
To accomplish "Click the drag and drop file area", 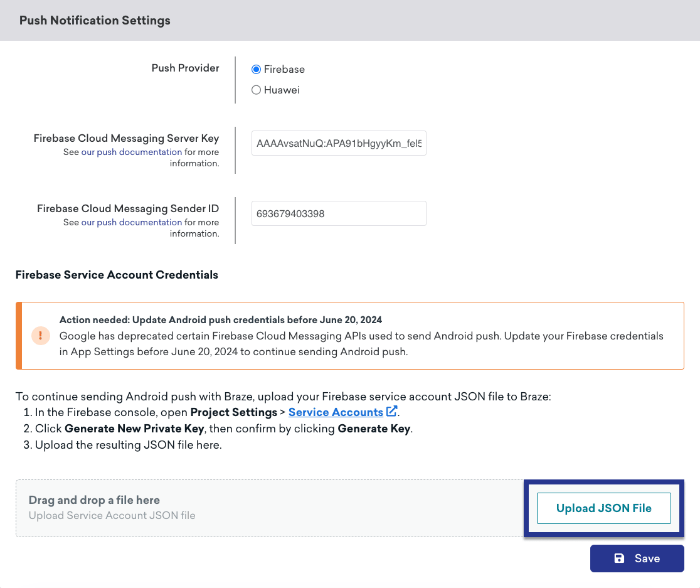I will click(x=270, y=508).
